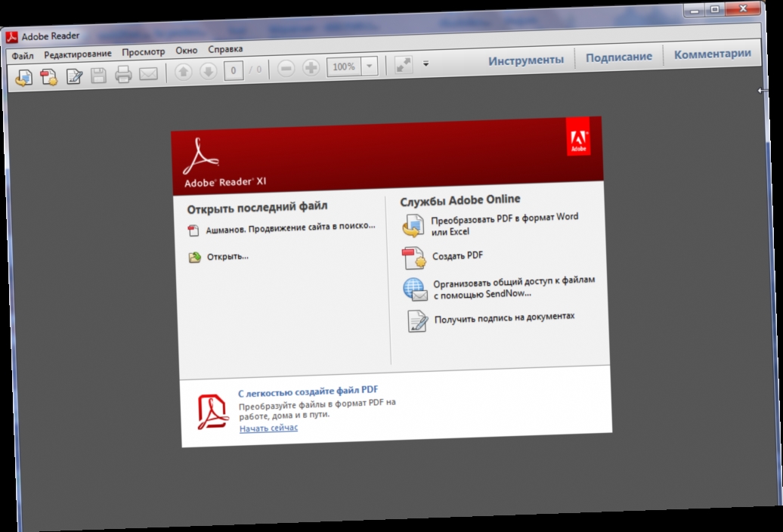The height and width of the screenshot is (532, 783).
Task: Click the Начать сейчас link
Action: [x=268, y=428]
